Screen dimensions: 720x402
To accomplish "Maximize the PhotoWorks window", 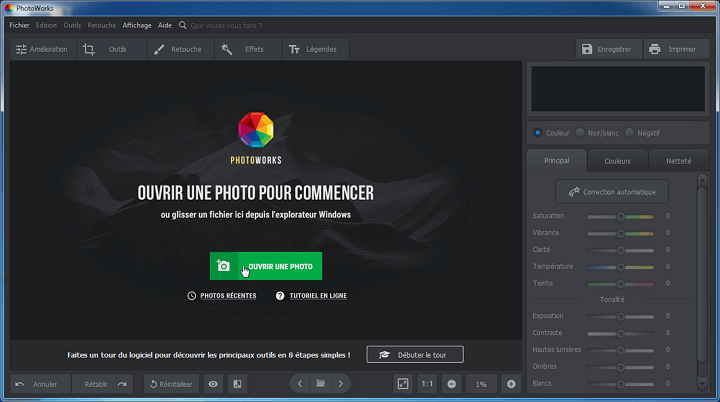I will coord(682,6).
